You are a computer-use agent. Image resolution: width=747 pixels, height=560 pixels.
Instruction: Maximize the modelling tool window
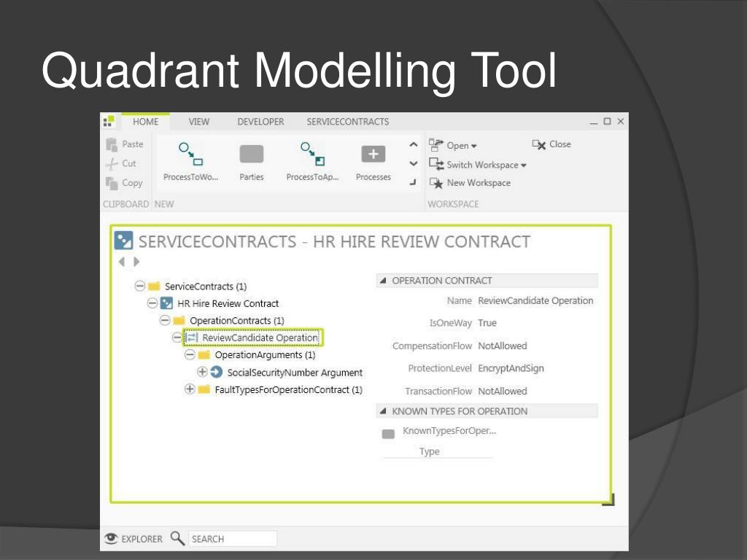607,122
